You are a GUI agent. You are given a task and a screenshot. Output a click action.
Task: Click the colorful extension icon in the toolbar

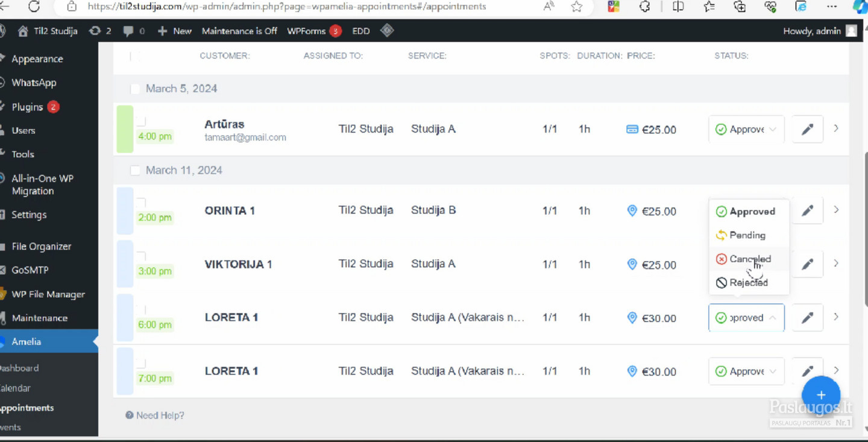[x=614, y=7]
